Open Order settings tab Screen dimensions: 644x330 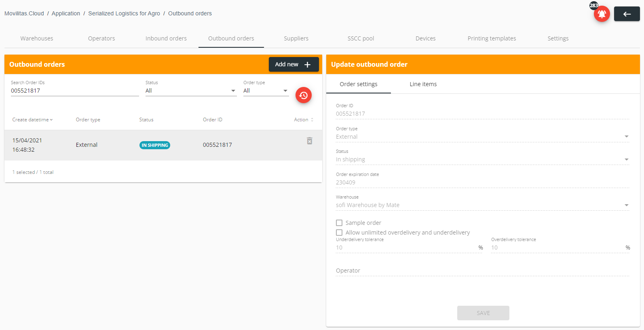coord(359,84)
